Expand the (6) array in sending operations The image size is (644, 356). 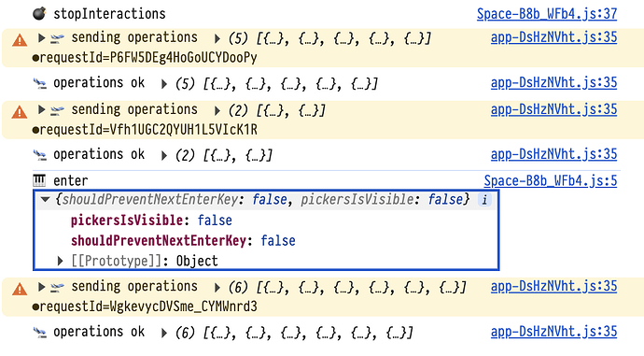pyautogui.click(x=217, y=288)
